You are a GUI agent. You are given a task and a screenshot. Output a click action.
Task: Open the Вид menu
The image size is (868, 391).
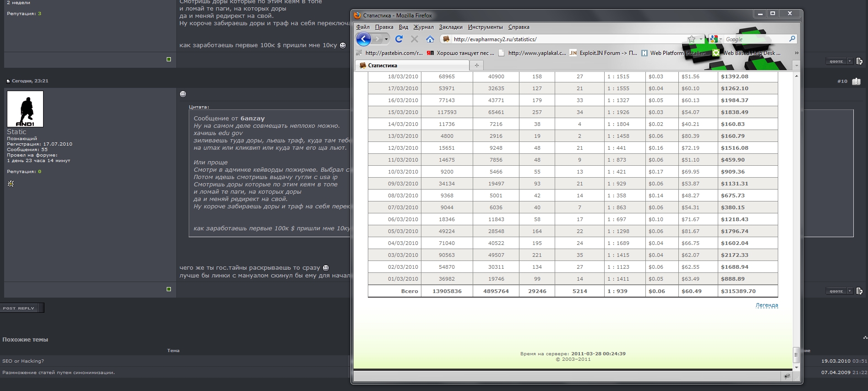coord(403,27)
